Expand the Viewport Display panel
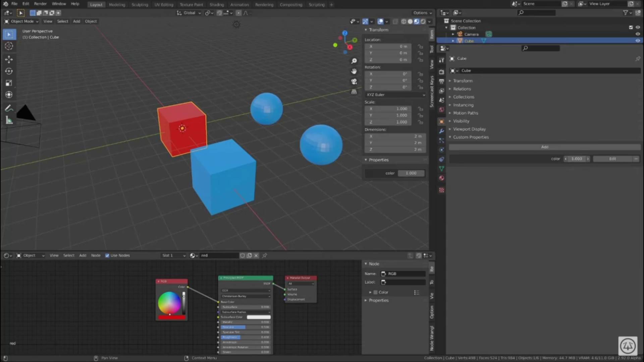 469,129
